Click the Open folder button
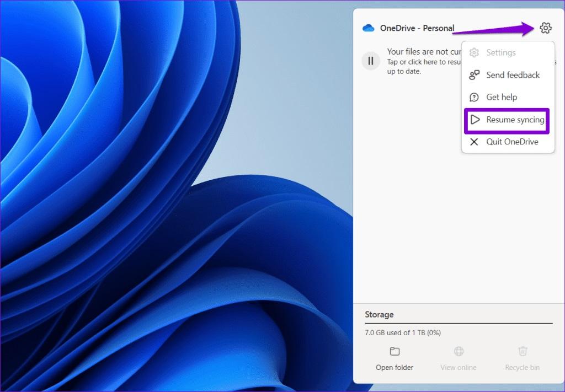Image resolution: width=565 pixels, height=392 pixels. click(x=395, y=358)
